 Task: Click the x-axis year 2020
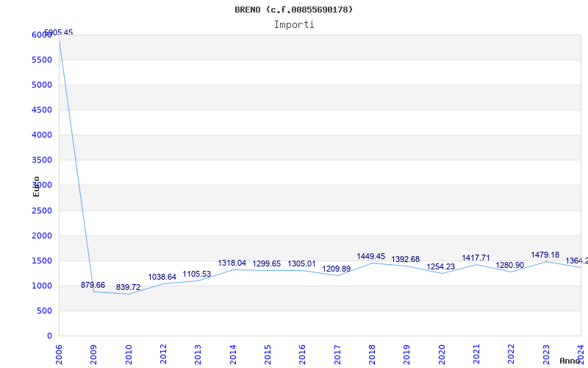coord(442,355)
